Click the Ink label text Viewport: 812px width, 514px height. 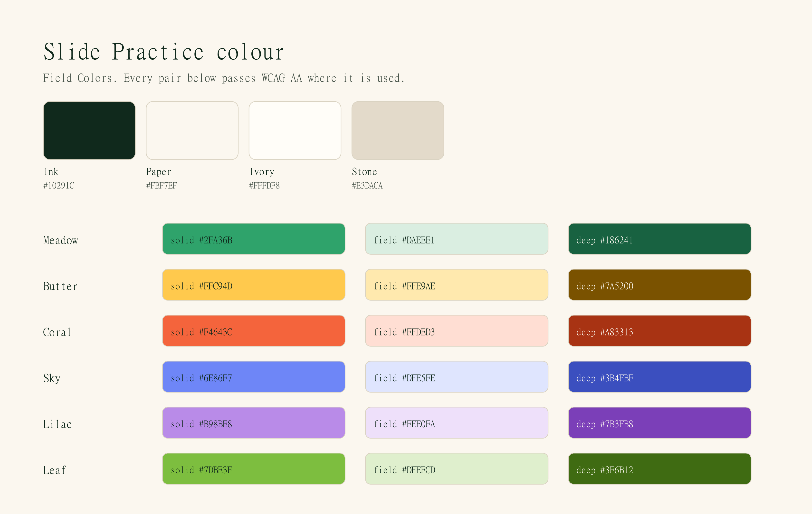(51, 172)
